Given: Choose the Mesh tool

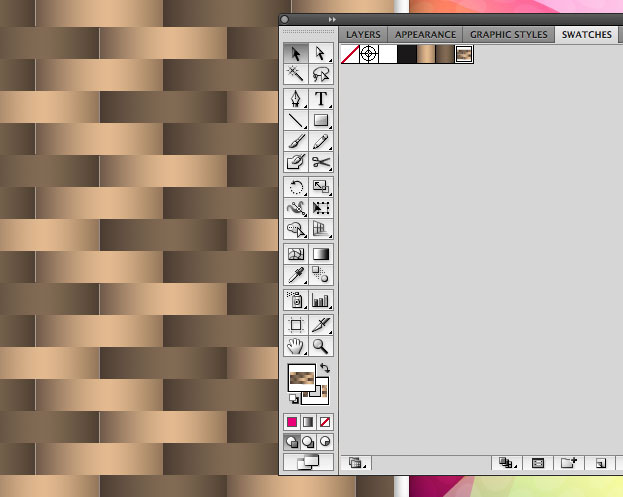Looking at the screenshot, I should 296,254.
